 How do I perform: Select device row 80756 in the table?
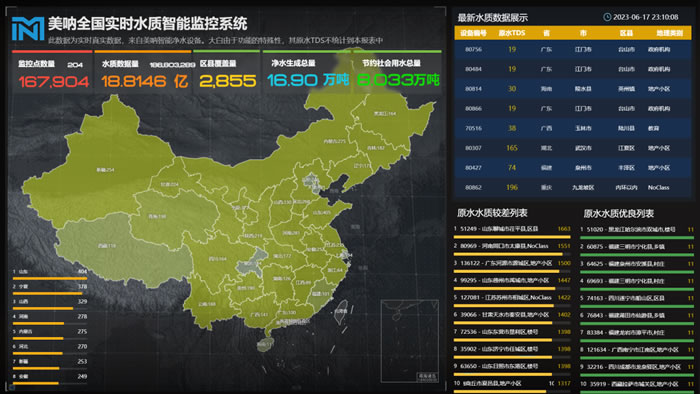(573, 50)
